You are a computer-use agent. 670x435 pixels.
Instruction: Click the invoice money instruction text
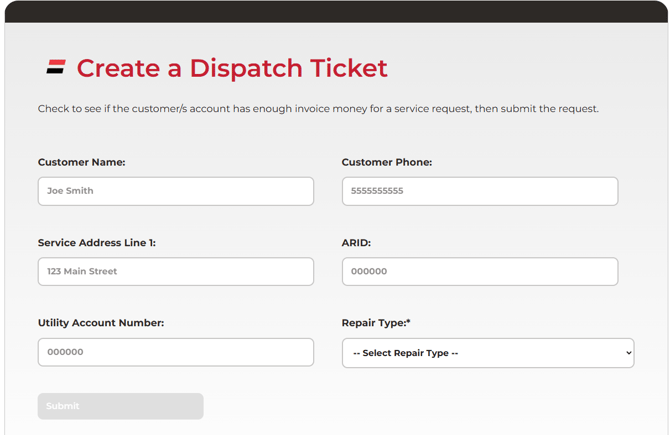click(x=318, y=109)
